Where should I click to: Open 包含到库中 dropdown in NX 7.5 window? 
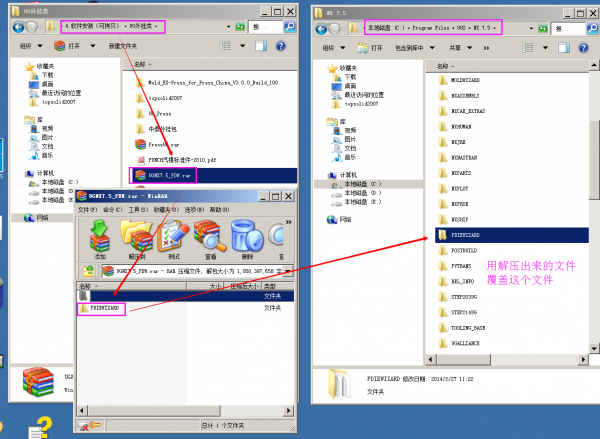coord(415,48)
